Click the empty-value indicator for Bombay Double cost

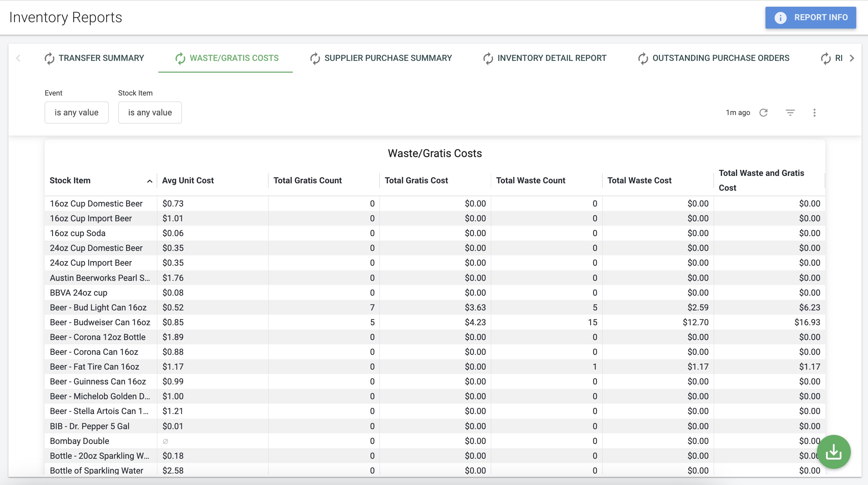(165, 441)
